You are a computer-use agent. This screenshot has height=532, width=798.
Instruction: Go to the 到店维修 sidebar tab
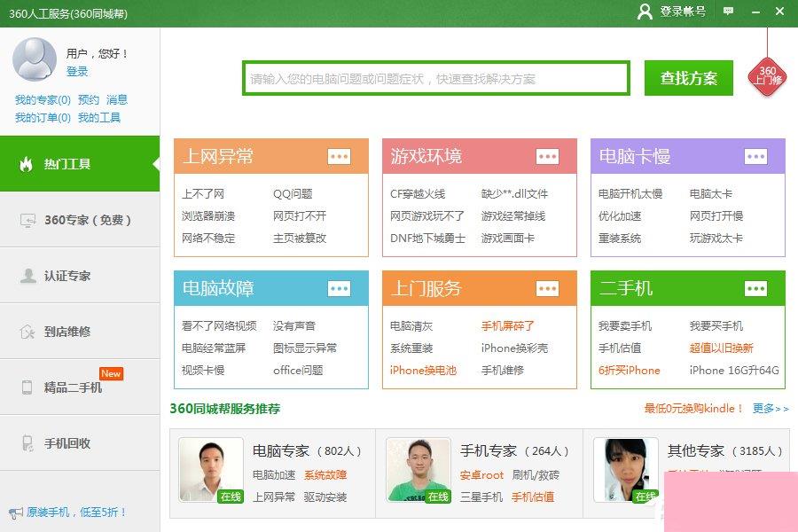coord(80,332)
